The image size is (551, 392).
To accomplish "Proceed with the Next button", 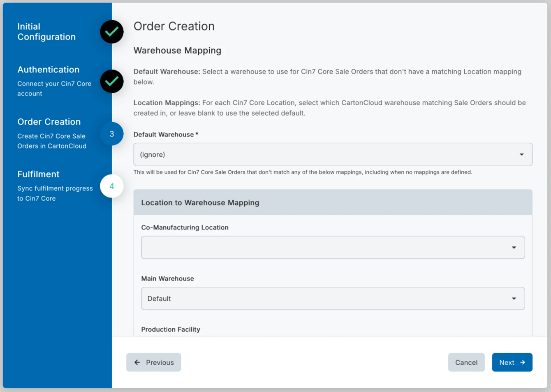I will (x=512, y=362).
